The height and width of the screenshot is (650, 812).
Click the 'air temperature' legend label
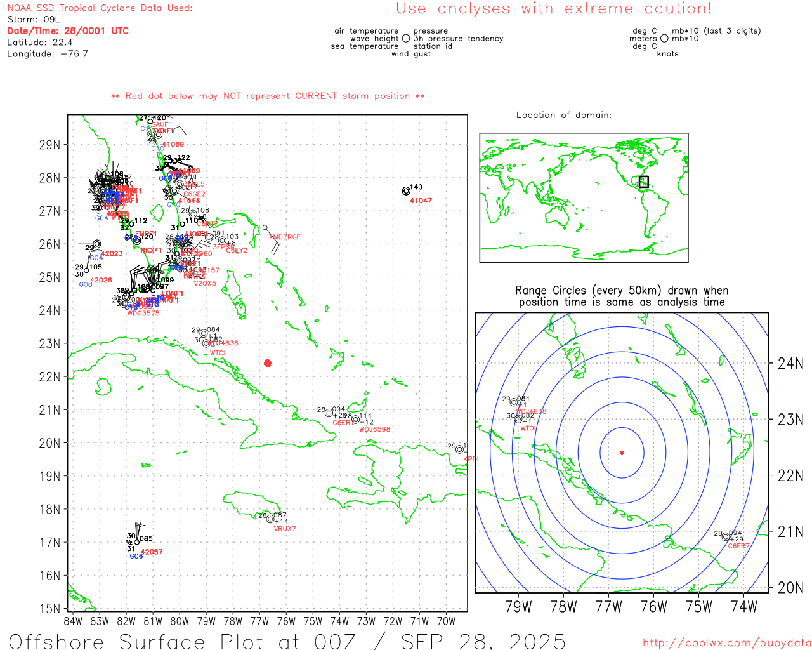click(x=367, y=31)
